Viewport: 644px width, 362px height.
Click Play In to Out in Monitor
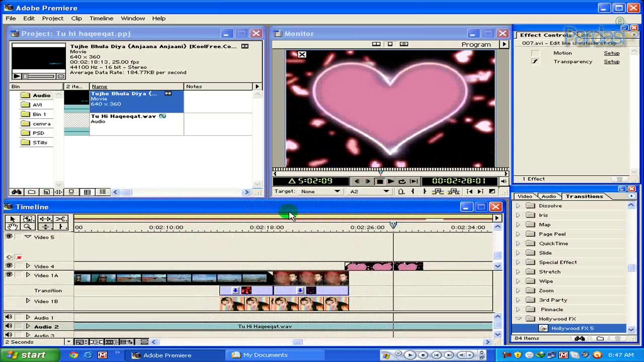(x=413, y=182)
